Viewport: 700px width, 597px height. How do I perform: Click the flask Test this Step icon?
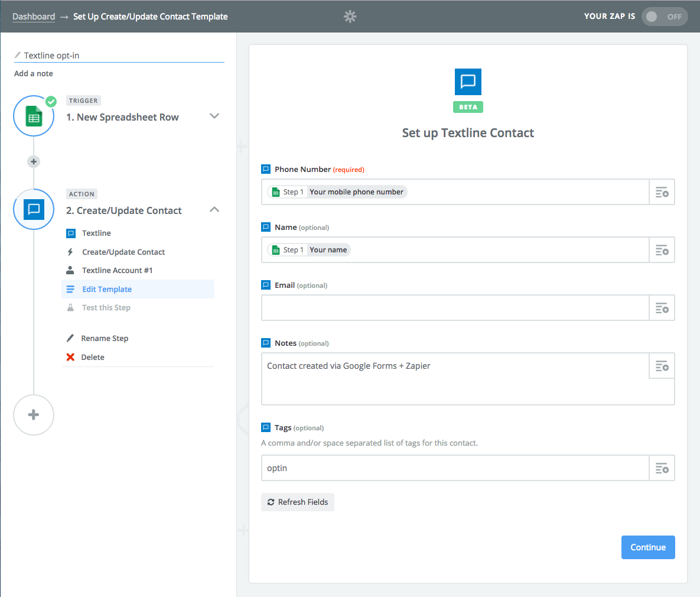pos(70,307)
